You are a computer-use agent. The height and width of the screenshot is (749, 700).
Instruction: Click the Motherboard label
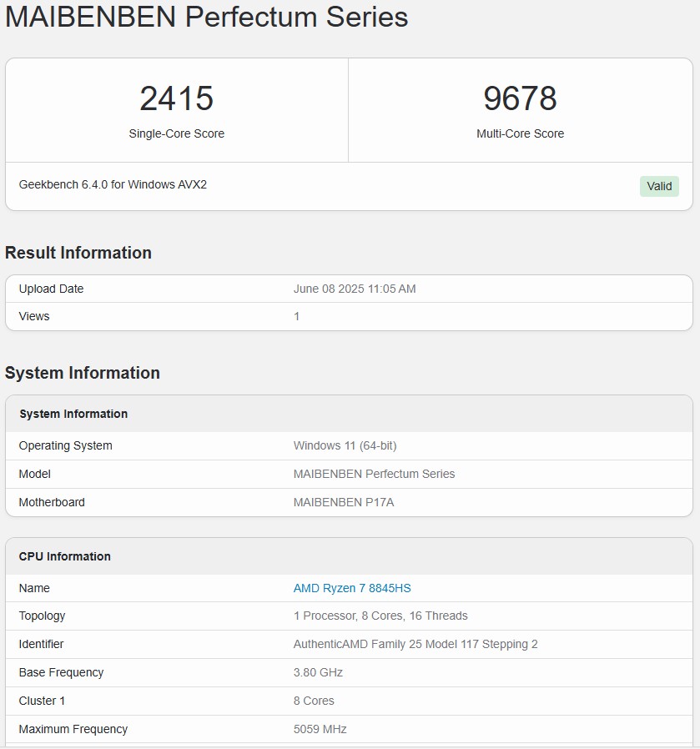point(52,502)
